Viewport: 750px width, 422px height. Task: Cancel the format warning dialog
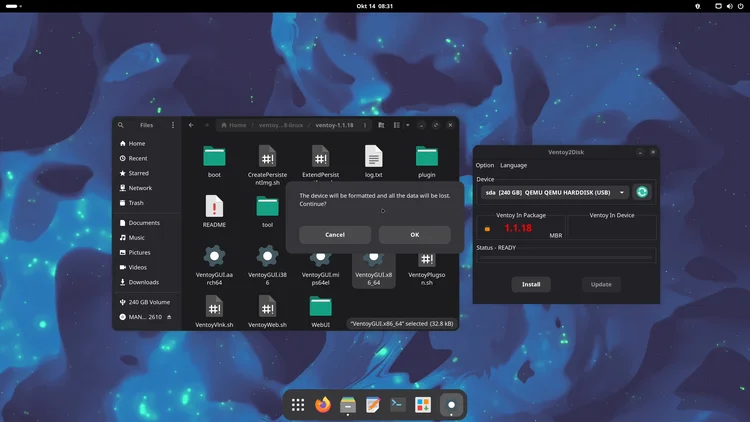pyautogui.click(x=335, y=234)
